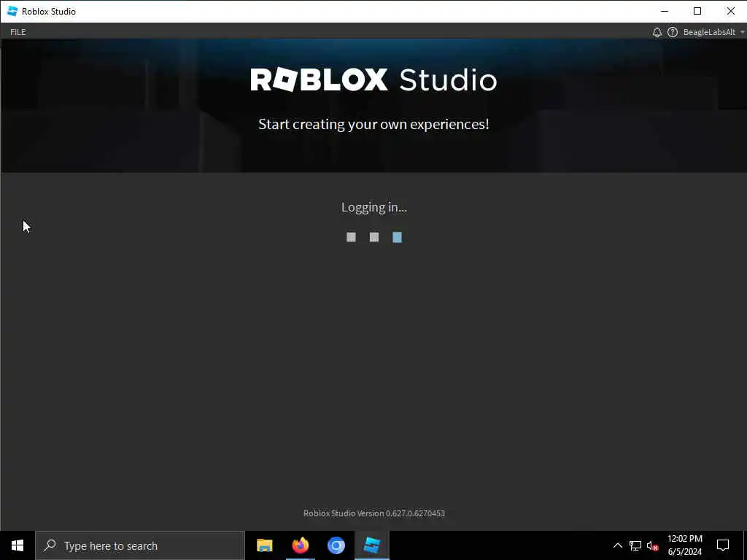Image resolution: width=747 pixels, height=560 pixels.
Task: Open File Explorer from the taskbar
Action: (x=264, y=545)
